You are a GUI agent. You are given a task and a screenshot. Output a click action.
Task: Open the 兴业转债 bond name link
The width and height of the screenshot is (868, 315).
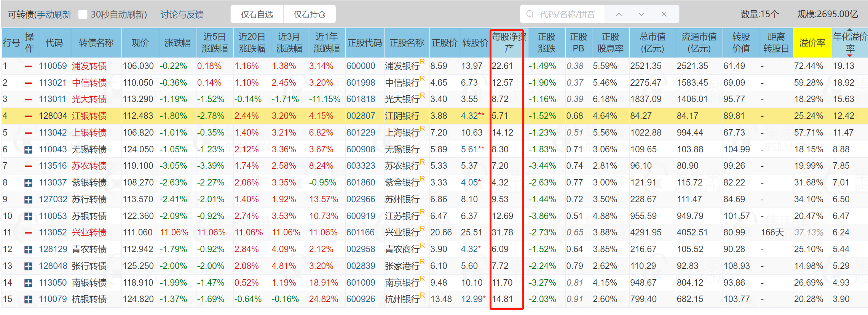(x=89, y=232)
